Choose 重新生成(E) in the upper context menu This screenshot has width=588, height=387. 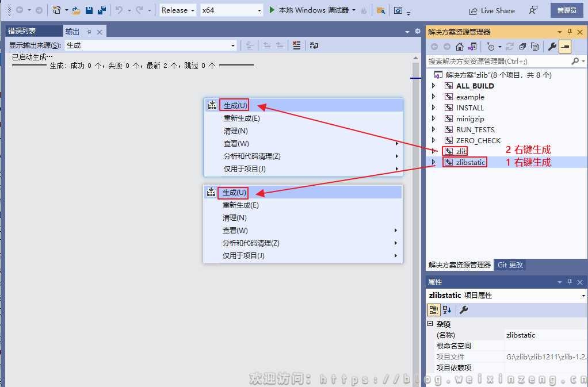[242, 118]
